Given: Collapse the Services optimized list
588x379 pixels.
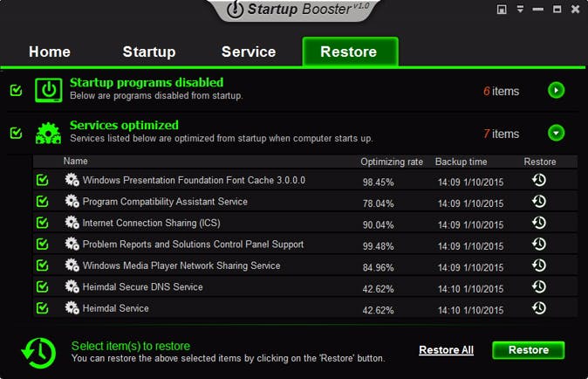Looking at the screenshot, I should 556,133.
